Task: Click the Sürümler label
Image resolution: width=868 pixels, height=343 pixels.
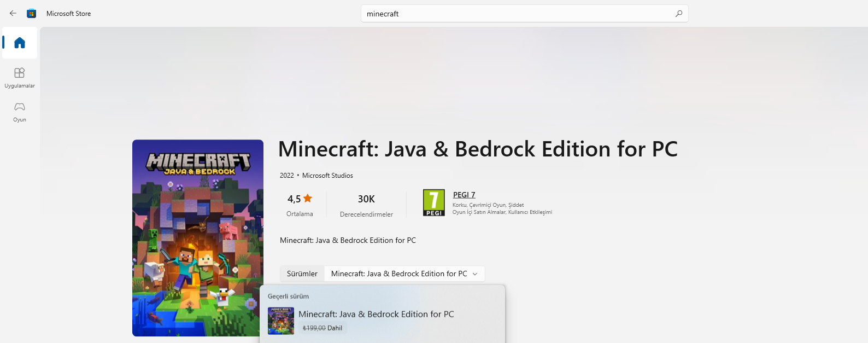Action: [302, 274]
